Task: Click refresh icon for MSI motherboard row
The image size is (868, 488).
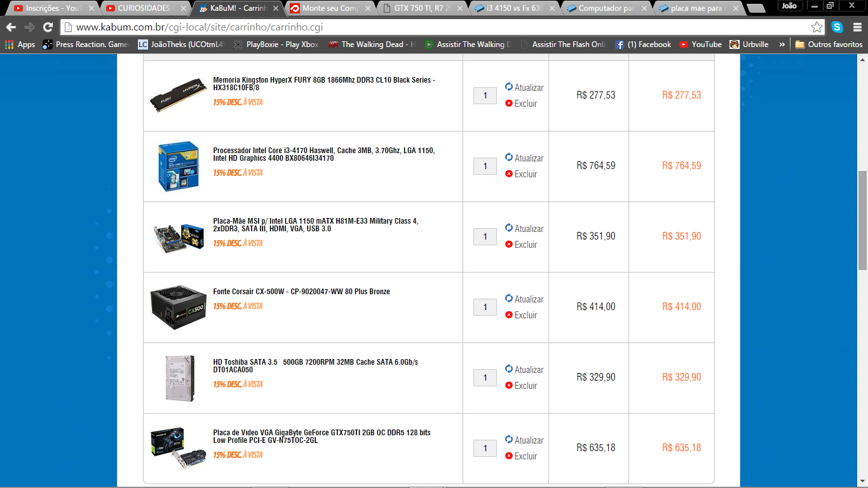Action: coord(509,228)
